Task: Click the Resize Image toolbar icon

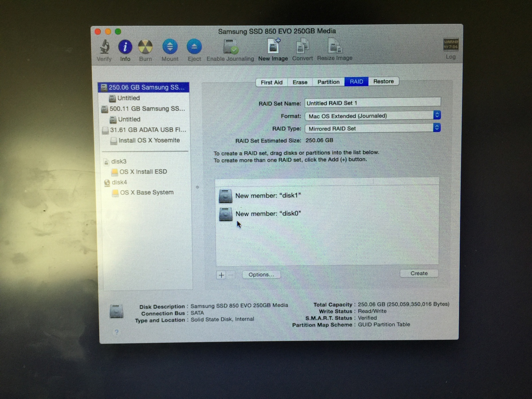Action: (334, 46)
